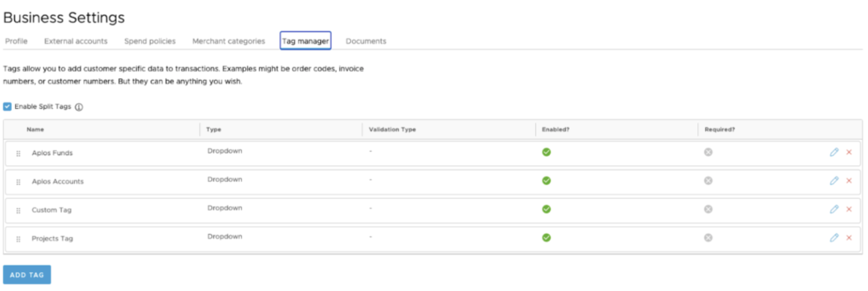Edit the Aplos Funds tag
This screenshot has height=291, width=868.
click(834, 152)
